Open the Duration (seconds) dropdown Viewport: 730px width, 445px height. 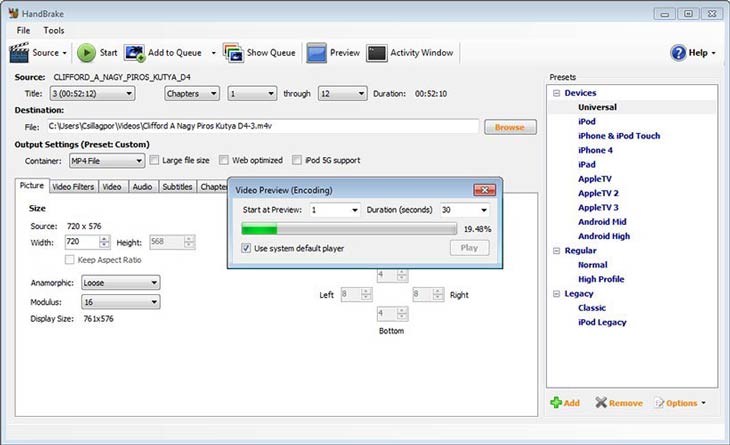click(x=465, y=210)
